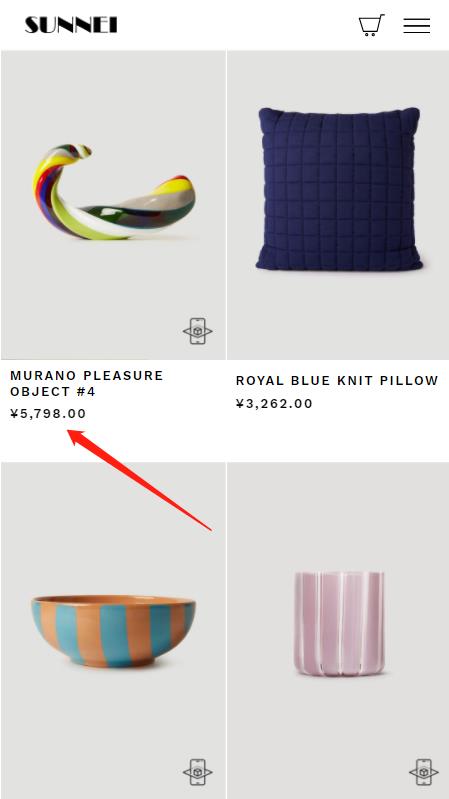Open the hamburger navigation menu
The width and height of the screenshot is (449, 799).
pos(416,25)
